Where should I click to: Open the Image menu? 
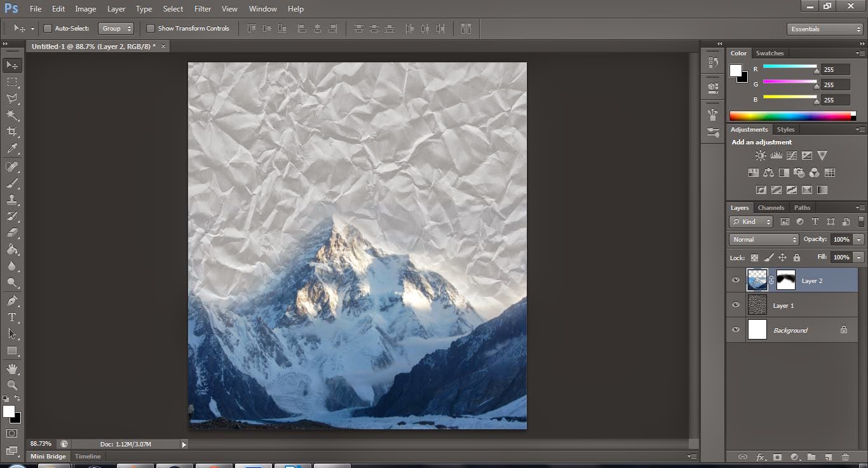tap(86, 9)
